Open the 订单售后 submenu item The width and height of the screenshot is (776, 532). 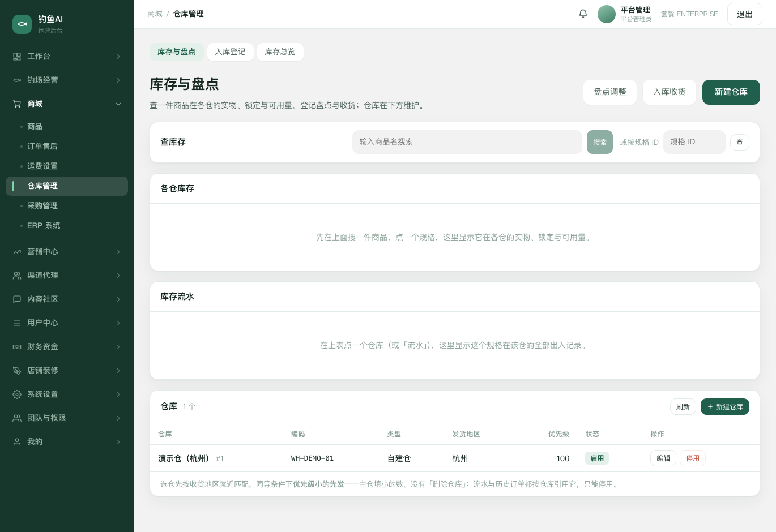coord(67,147)
